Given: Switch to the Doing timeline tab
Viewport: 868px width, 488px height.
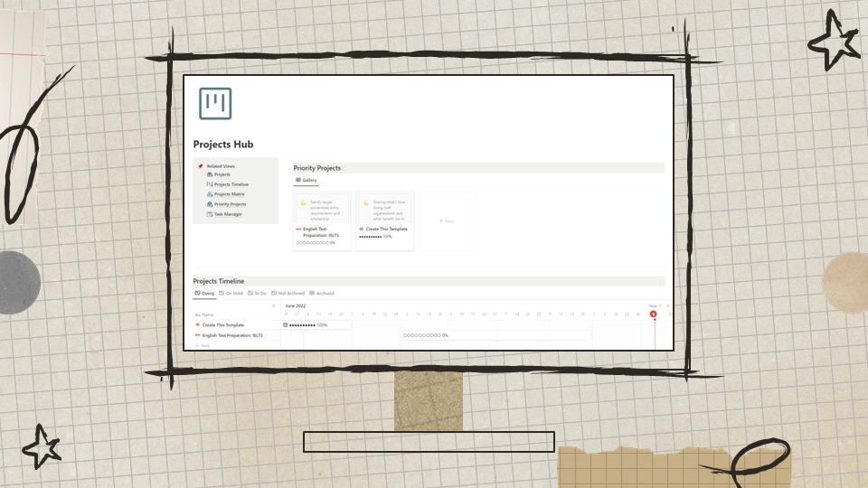Looking at the screenshot, I should pyautogui.click(x=204, y=293).
